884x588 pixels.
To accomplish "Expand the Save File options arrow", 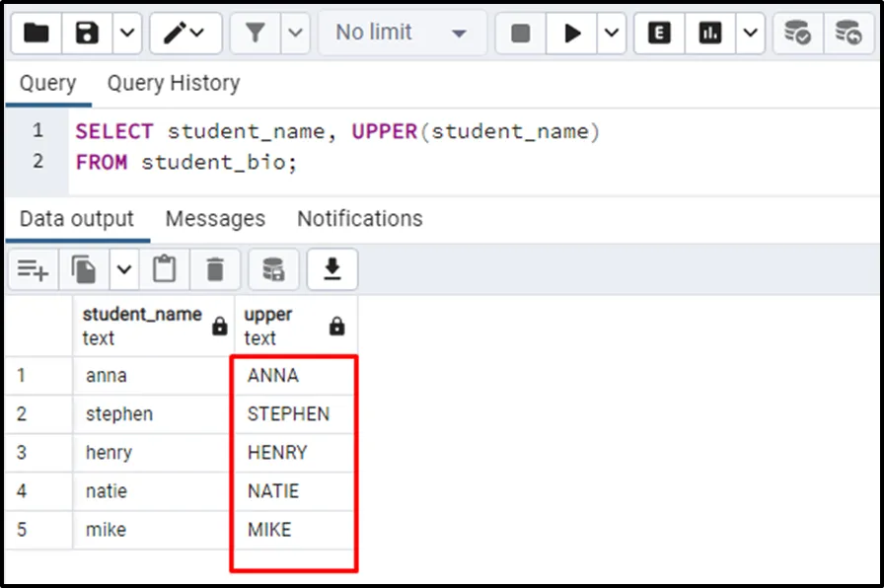I will (126, 34).
